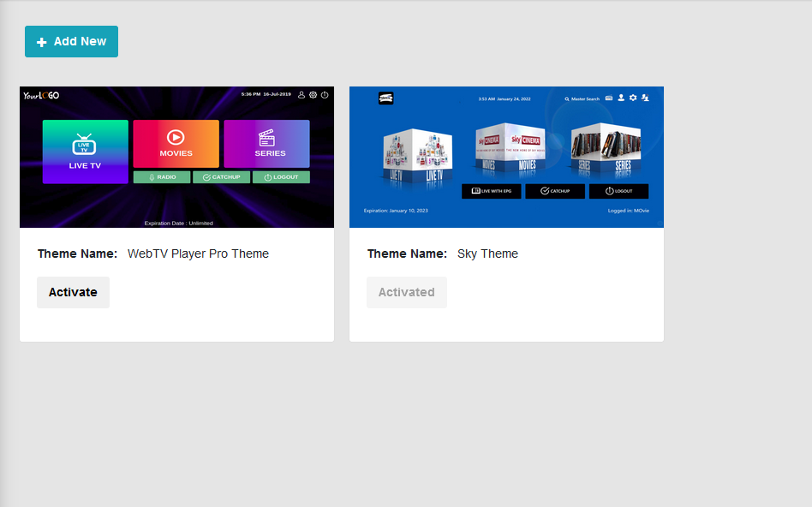Select the Series cube in Sky preview
Screen dimensions: 812x507
606,151
